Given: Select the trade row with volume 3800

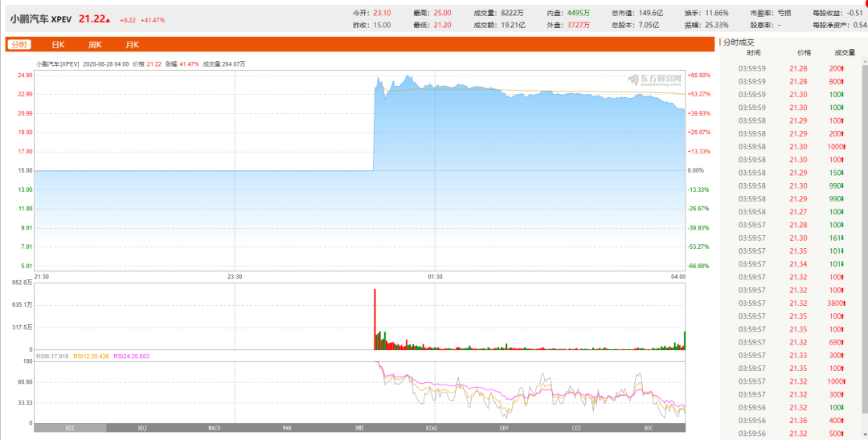Looking at the screenshot, I should point(791,303).
